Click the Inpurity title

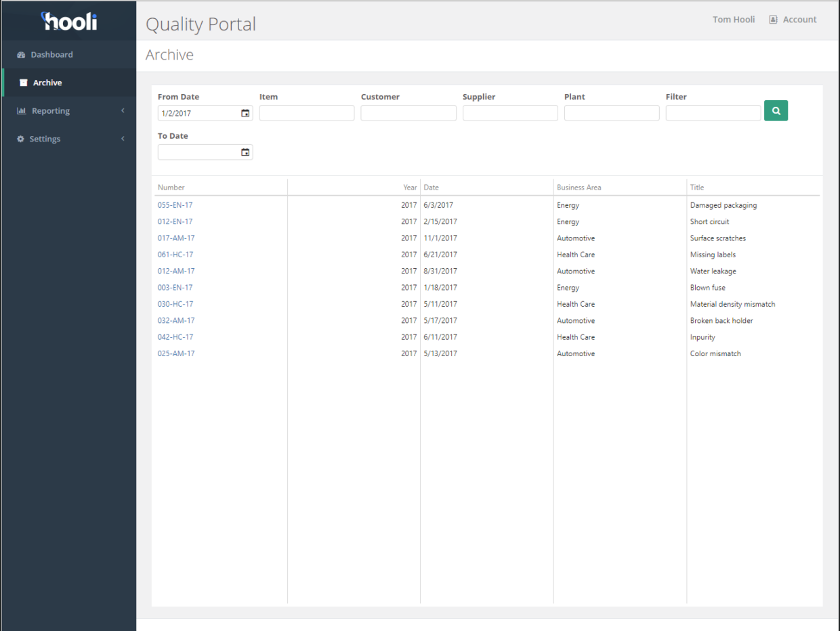pos(702,337)
